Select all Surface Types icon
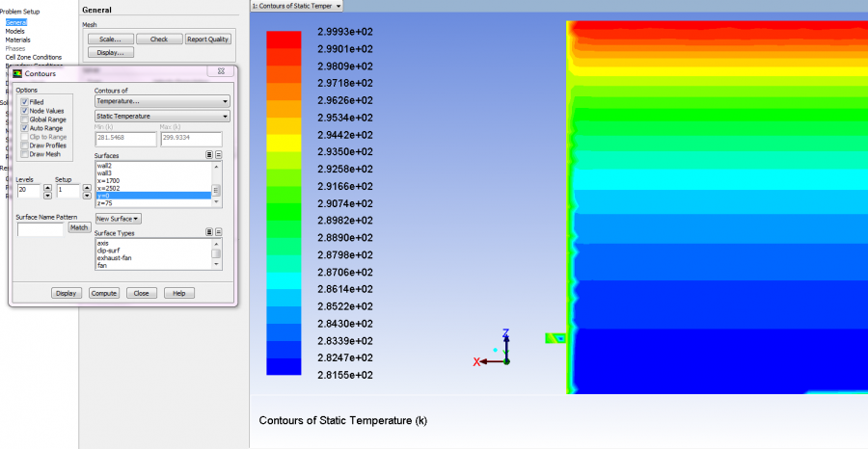The width and height of the screenshot is (868, 449). [x=209, y=232]
